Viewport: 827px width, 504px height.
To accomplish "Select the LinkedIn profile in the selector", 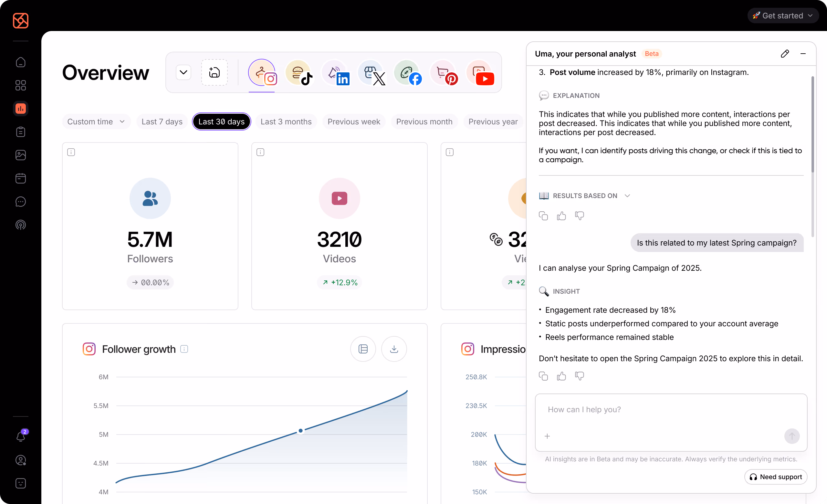I will pos(335,72).
